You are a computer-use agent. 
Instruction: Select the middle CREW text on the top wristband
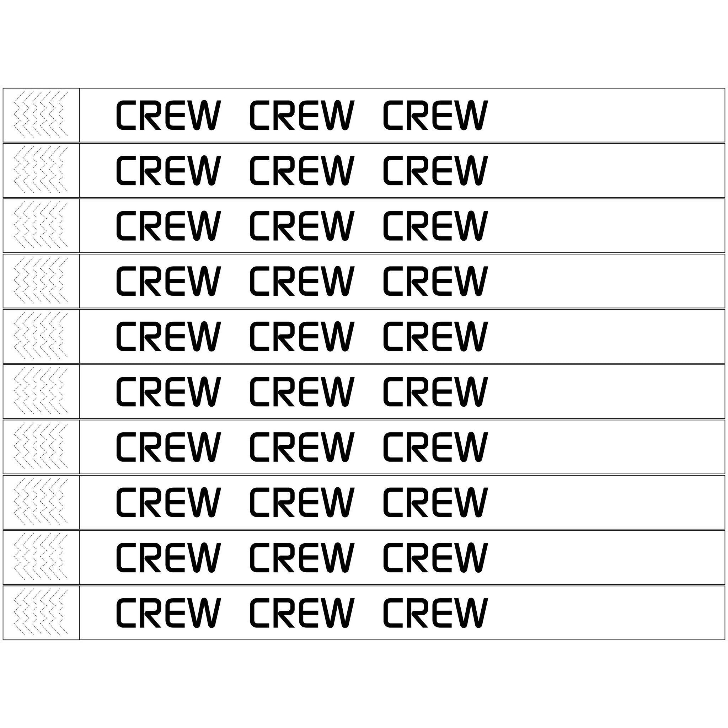[x=301, y=115]
